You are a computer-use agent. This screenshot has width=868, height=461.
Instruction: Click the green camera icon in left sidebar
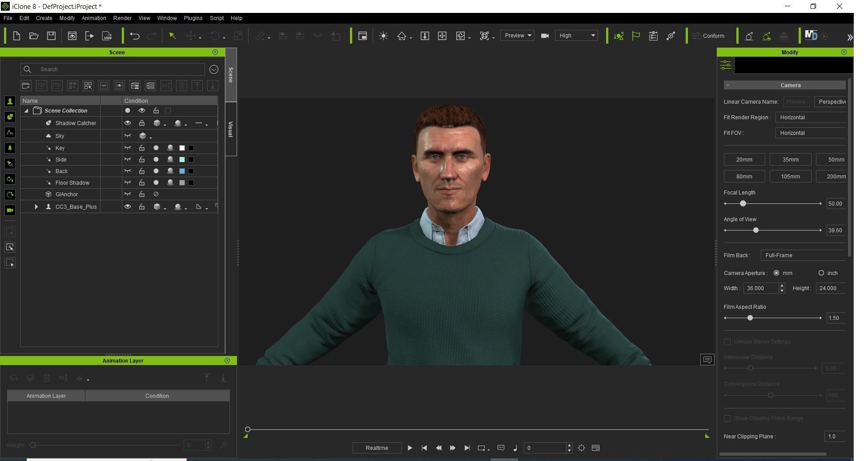[10, 210]
